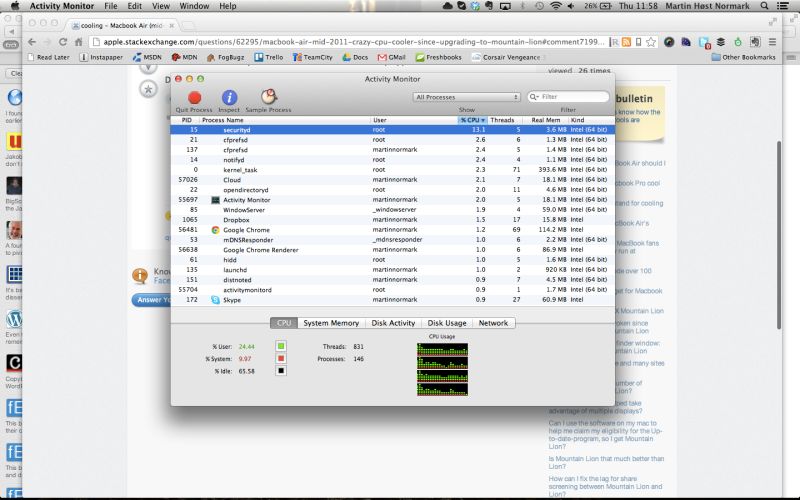Click the cloud icon in menu bar

click(447, 6)
